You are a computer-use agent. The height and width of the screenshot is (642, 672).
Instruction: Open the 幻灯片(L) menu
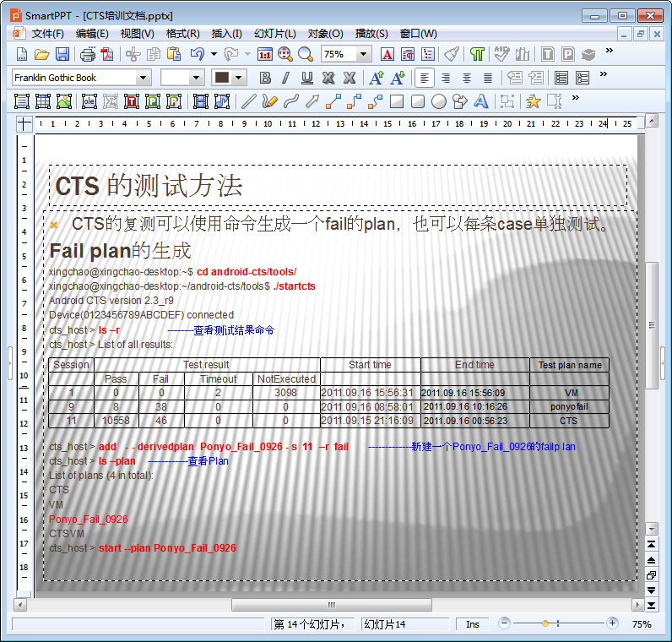click(x=274, y=34)
